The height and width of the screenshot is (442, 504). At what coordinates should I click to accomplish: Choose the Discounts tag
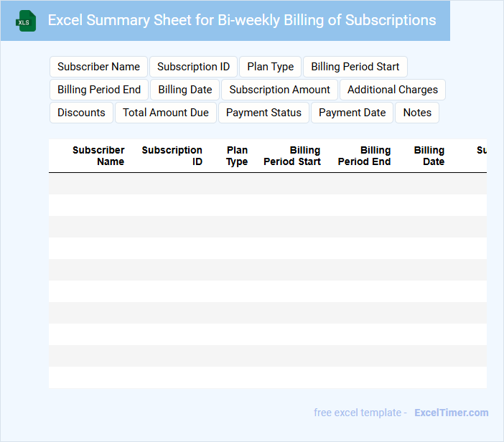coord(81,113)
